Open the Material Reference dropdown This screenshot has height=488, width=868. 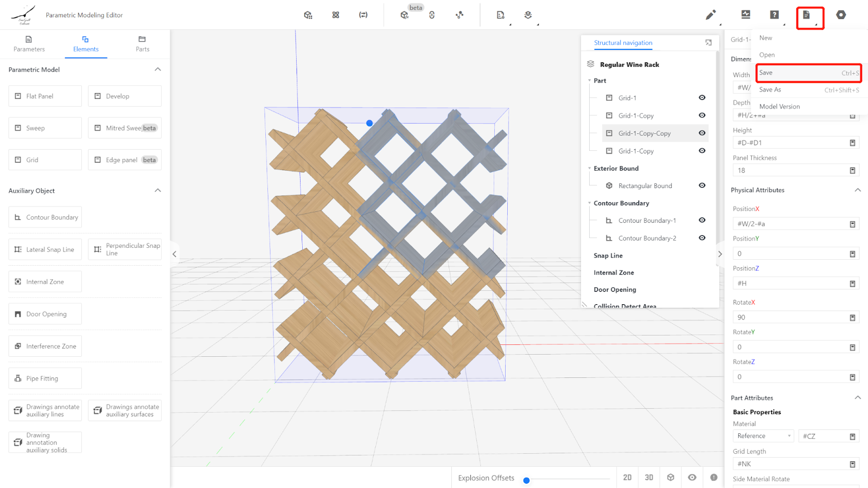(x=763, y=436)
